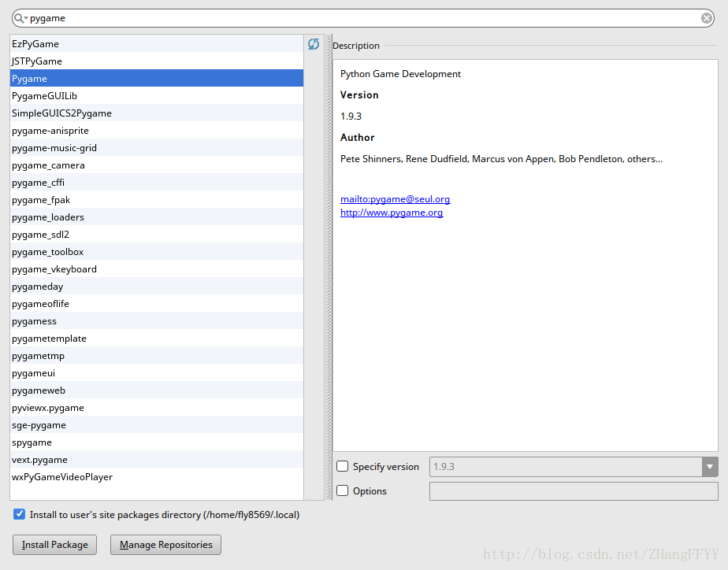This screenshot has height=570, width=728.
Task: Click the Options text field
Action: pos(574,491)
